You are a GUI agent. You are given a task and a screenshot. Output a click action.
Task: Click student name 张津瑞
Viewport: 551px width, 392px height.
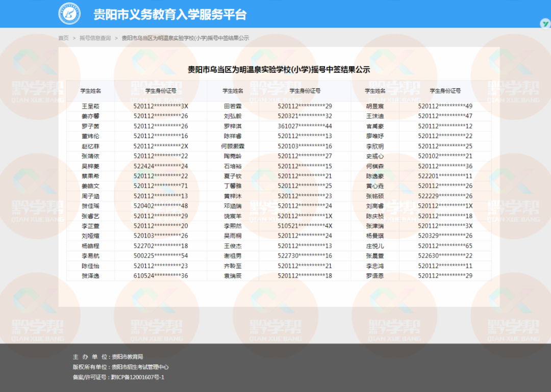[x=375, y=226]
